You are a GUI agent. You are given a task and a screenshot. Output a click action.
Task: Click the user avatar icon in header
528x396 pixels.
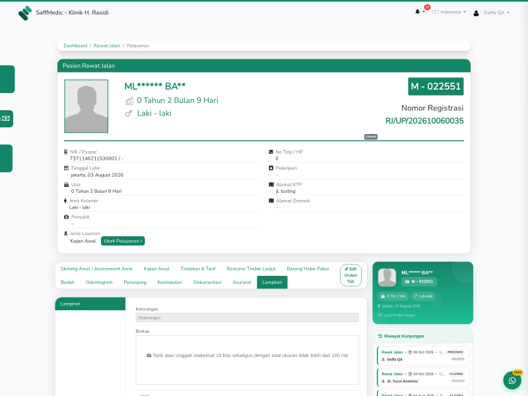tap(476, 13)
